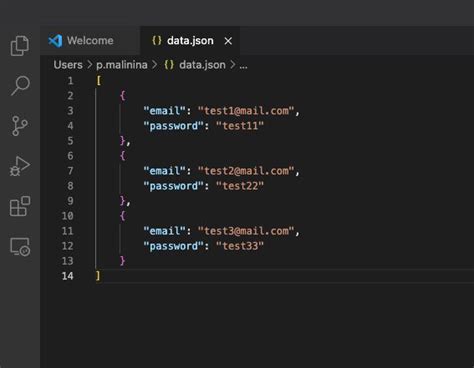The height and width of the screenshot is (368, 474).
Task: Click p.malinina in the breadcrumb path
Action: tap(122, 65)
